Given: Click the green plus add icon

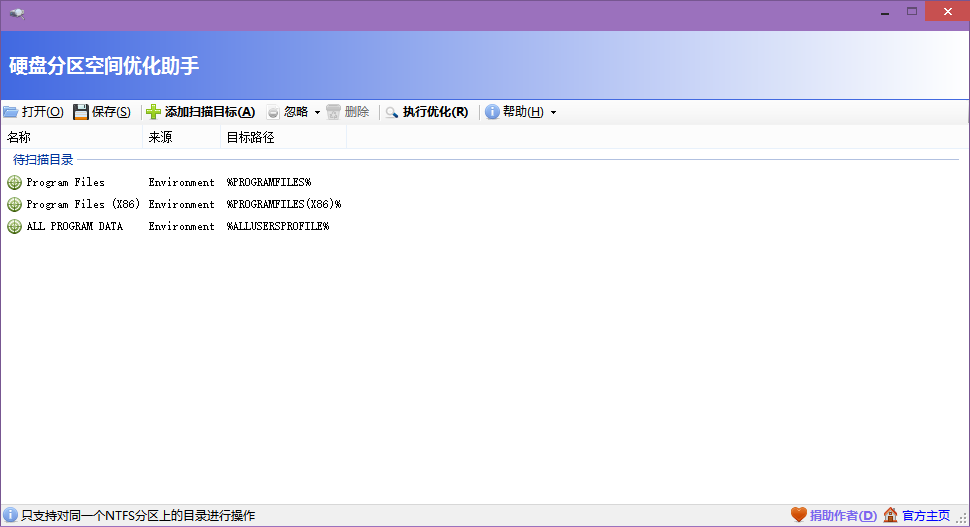Looking at the screenshot, I should tap(153, 112).
